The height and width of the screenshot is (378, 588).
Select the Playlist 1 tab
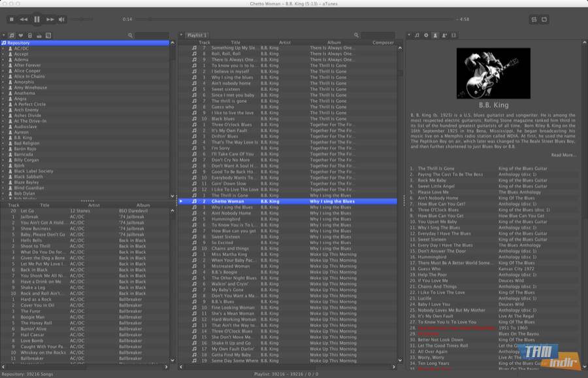[x=197, y=35]
